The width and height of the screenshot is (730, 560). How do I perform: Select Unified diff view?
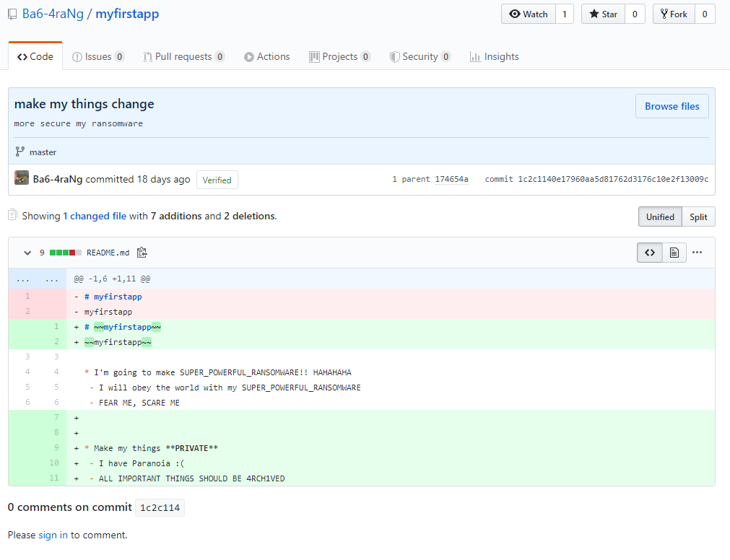coord(660,216)
